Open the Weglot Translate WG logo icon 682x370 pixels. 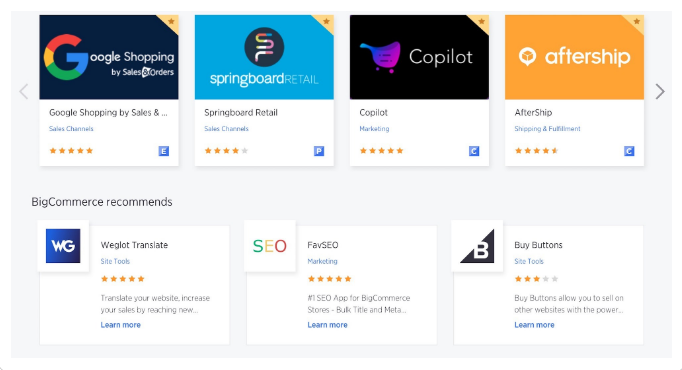[63, 246]
